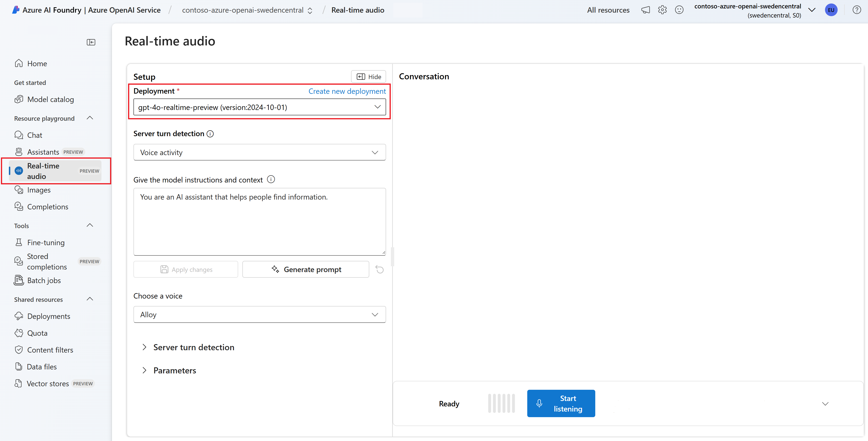
Task: Hide the Setup panel
Action: click(368, 77)
